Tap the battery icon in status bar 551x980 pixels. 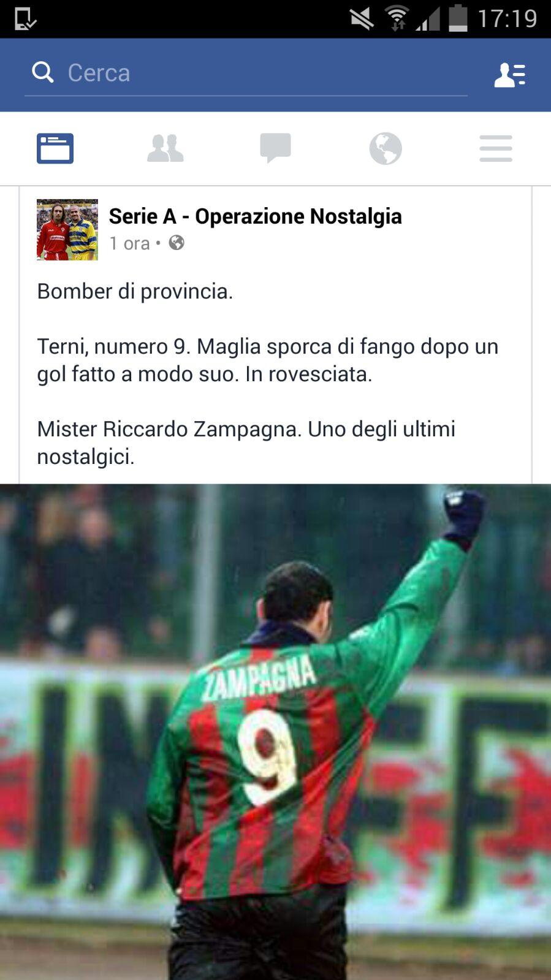458,18
